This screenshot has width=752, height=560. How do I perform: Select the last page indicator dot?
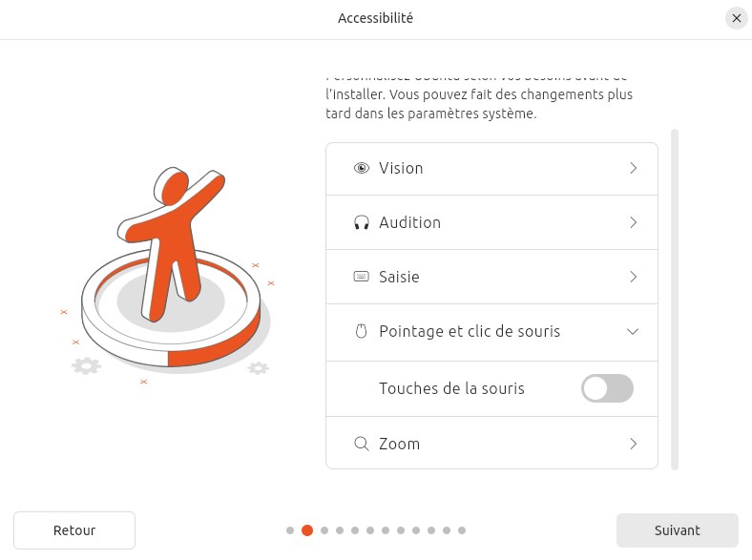(462, 530)
